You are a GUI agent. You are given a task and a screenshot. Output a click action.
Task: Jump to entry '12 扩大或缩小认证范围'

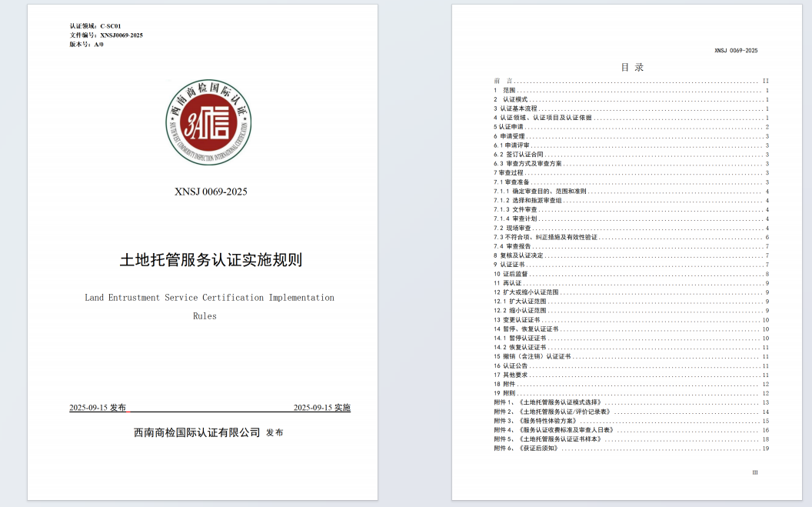[x=631, y=292]
